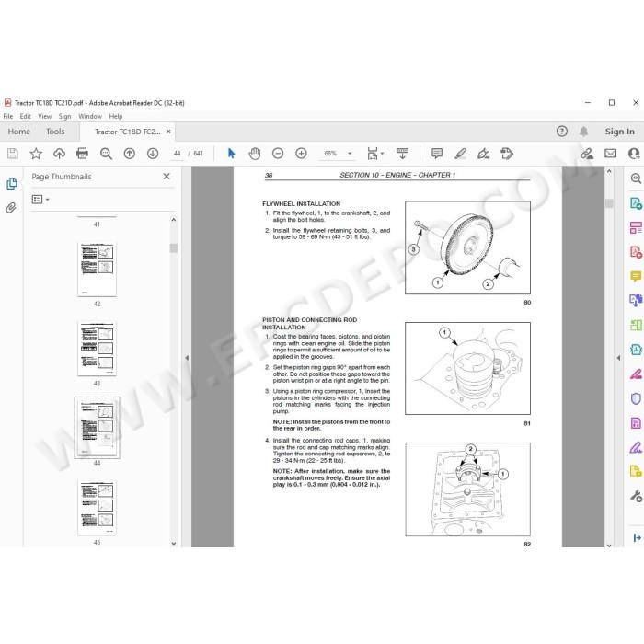Open the Attachments paperclip panel
Screen dimensions: 644x644
(x=11, y=208)
